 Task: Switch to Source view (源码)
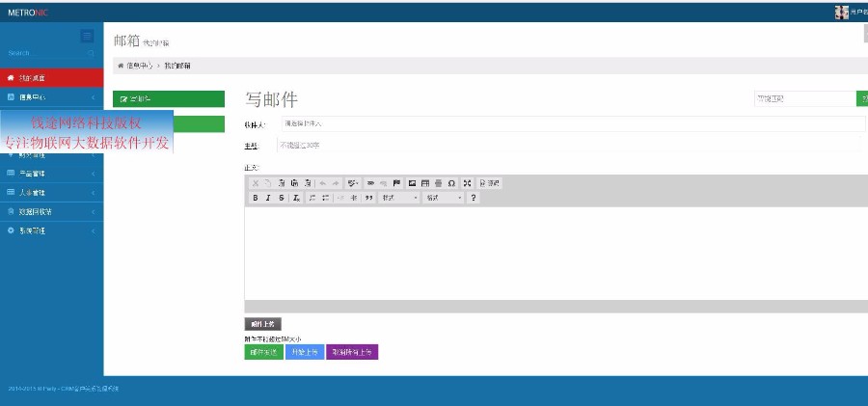tap(489, 183)
